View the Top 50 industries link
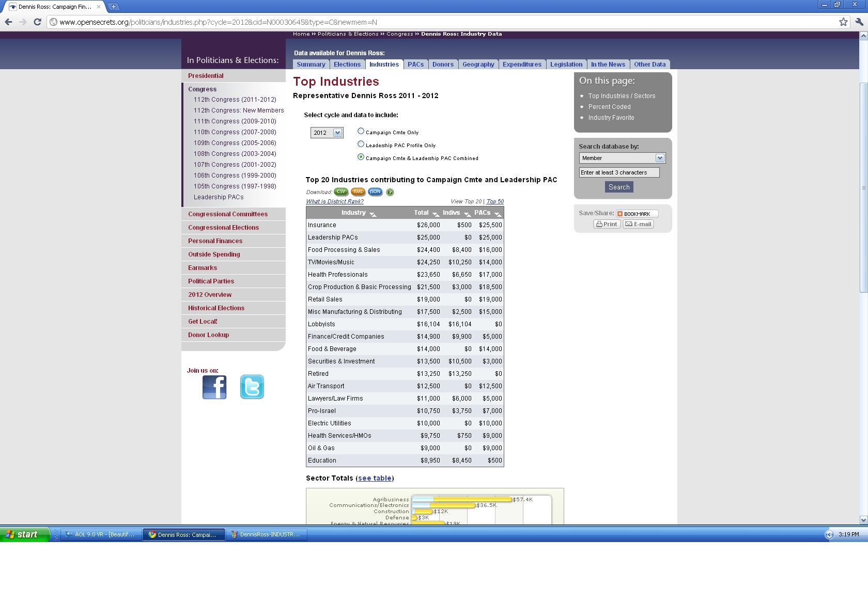The height and width of the screenshot is (604, 868). [495, 201]
